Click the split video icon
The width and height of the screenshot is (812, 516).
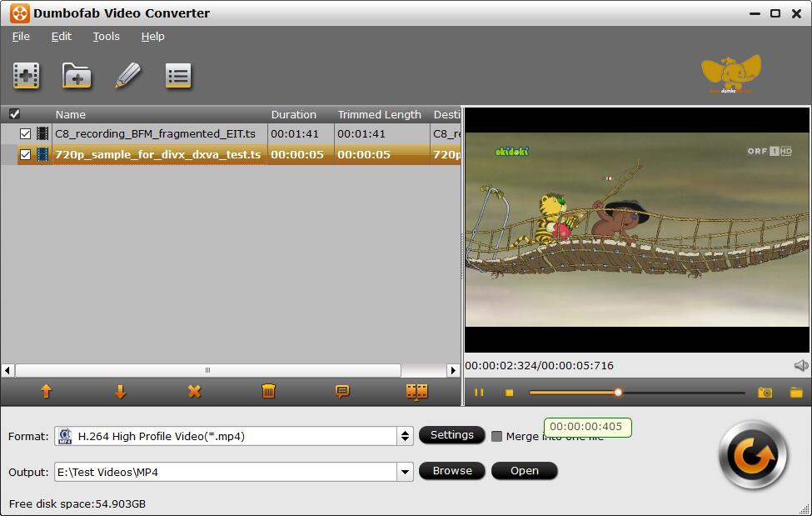pos(417,392)
